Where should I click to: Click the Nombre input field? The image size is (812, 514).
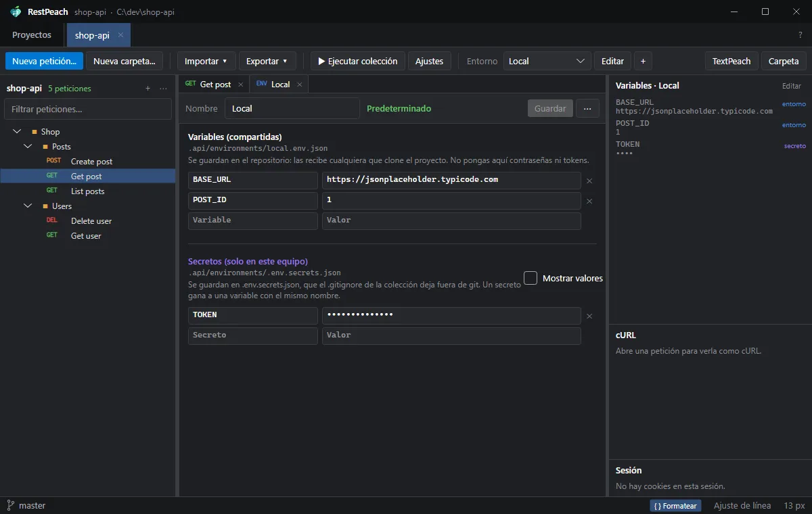tap(291, 108)
